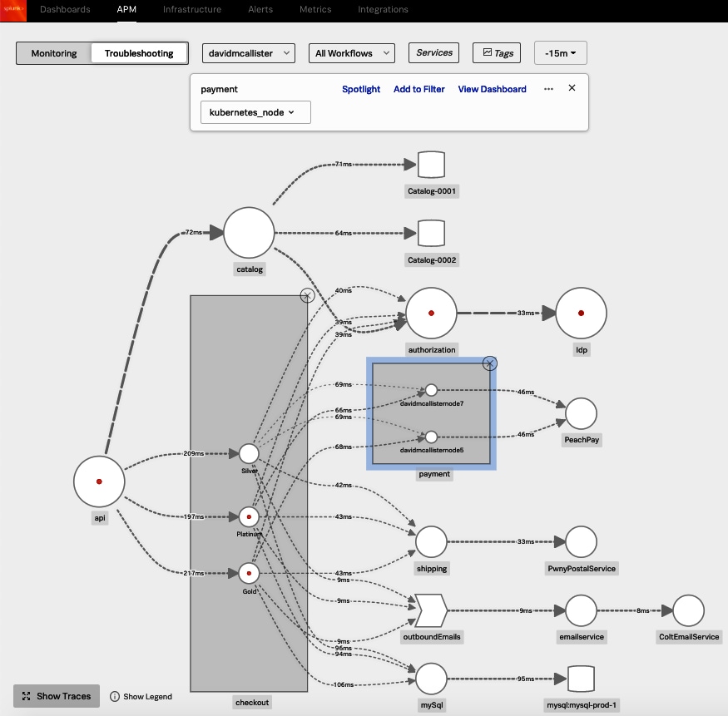
Task: Go to the Alerts section
Action: click(x=260, y=9)
